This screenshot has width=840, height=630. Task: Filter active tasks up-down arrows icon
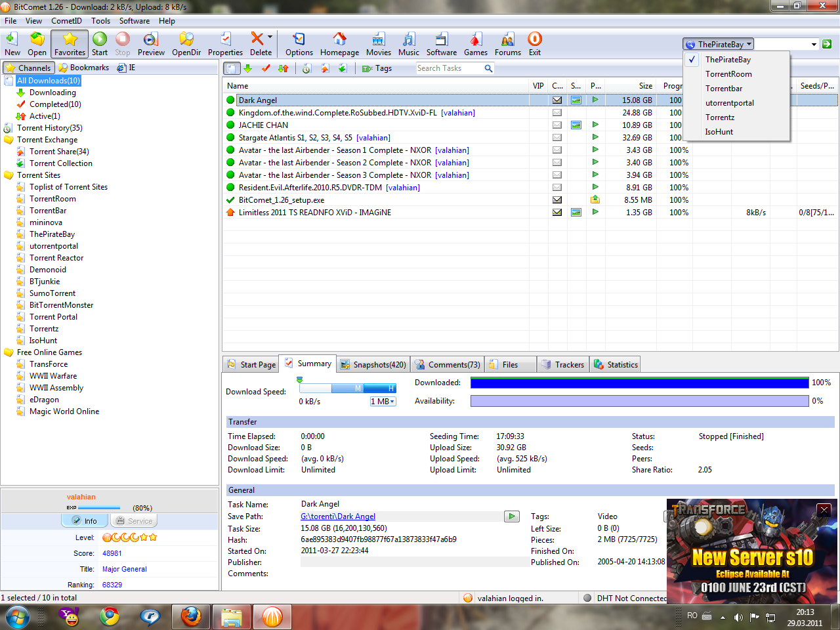coord(283,68)
